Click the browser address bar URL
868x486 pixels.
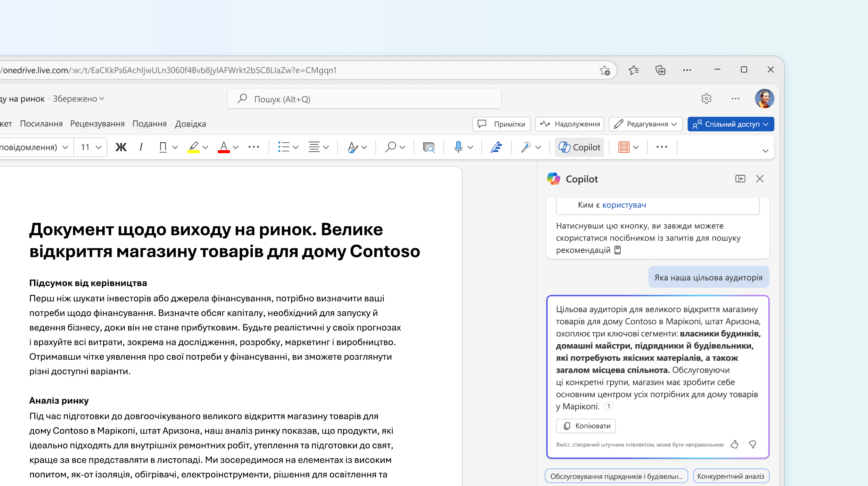pos(168,70)
